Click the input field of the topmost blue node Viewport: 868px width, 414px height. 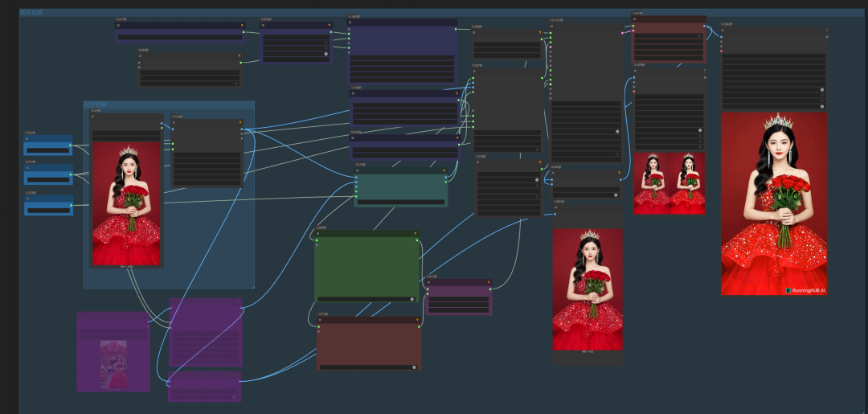(48, 150)
